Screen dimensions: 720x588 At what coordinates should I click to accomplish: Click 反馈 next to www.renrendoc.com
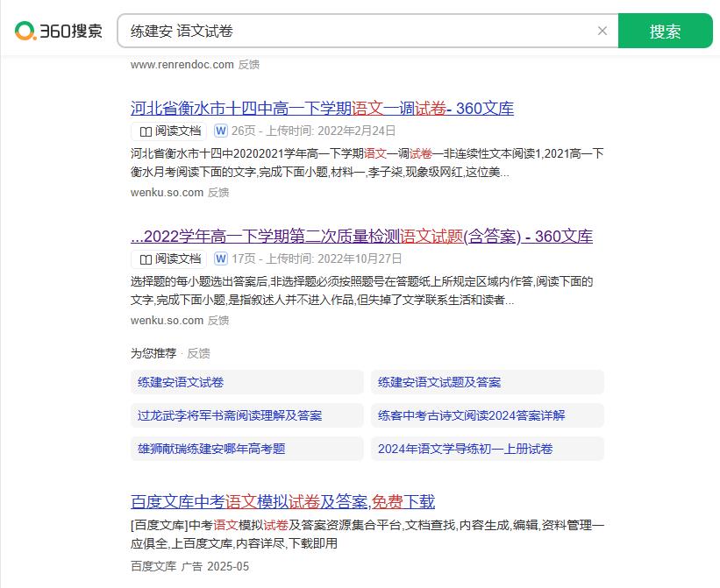(249, 64)
